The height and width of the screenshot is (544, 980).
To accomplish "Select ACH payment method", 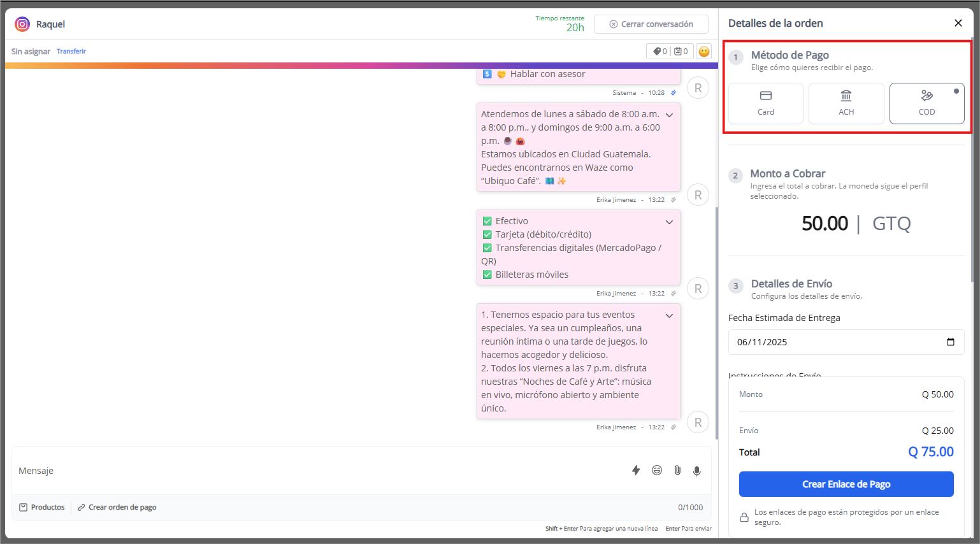I will click(x=846, y=103).
